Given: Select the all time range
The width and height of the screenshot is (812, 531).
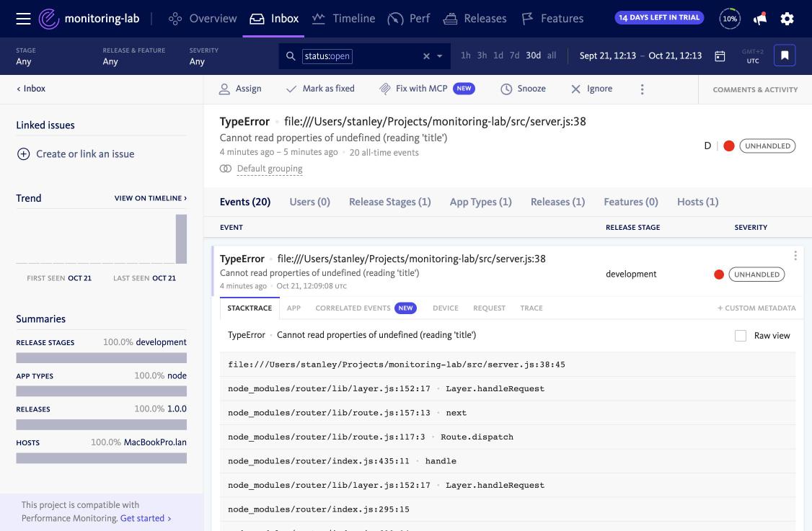Looking at the screenshot, I should pyautogui.click(x=552, y=55).
